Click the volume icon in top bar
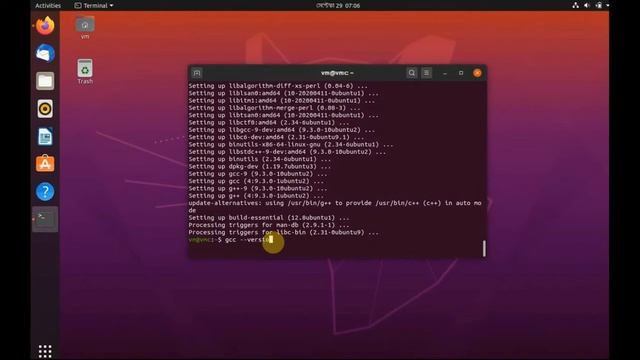 (x=587, y=5)
